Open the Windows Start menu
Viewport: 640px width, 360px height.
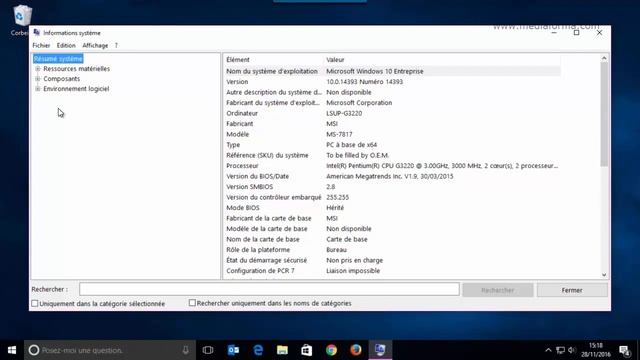tap(12, 350)
